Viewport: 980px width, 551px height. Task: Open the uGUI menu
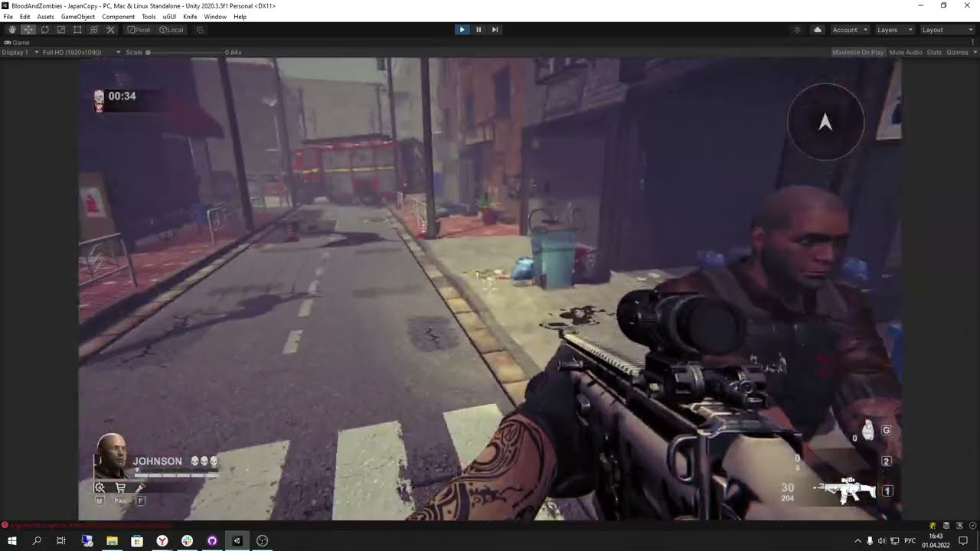click(x=169, y=17)
